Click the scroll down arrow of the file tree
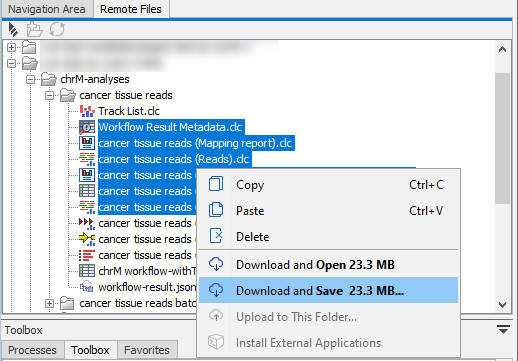The height and width of the screenshot is (361, 518). pos(502,304)
